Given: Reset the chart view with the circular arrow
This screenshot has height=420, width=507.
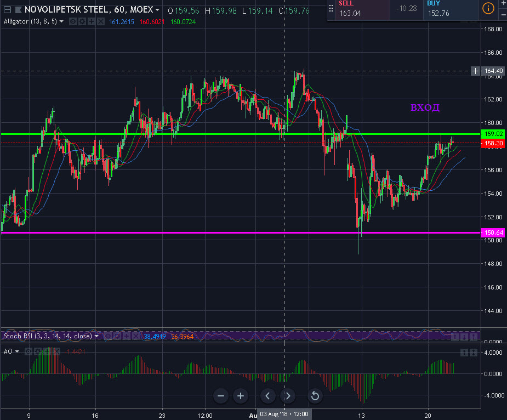Looking at the screenshot, I should click(315, 396).
